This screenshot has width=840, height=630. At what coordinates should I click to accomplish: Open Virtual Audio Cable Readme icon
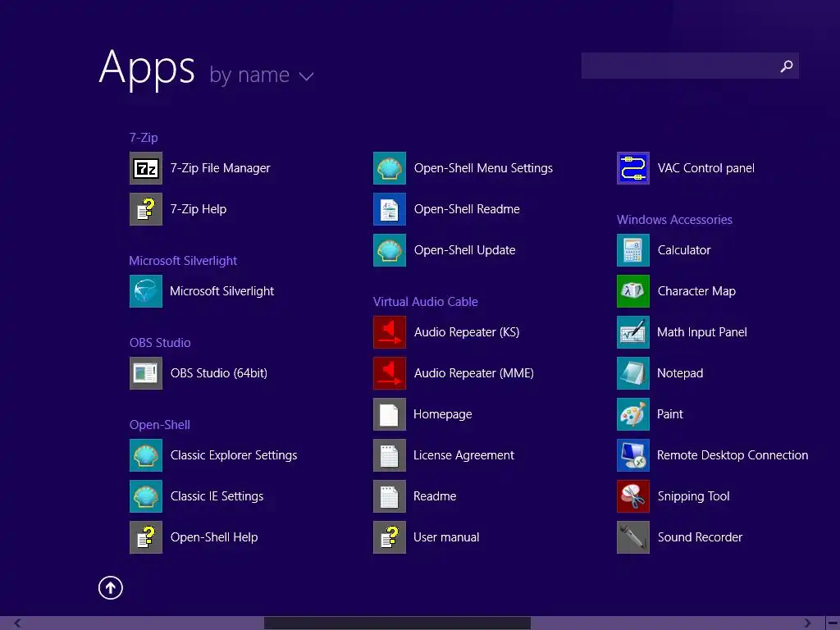coord(390,496)
